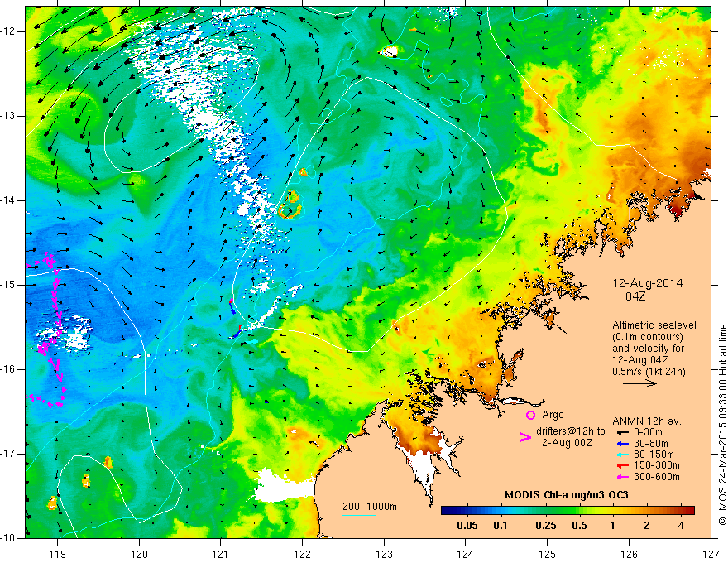Click the '300-600m' depth range label

pyautogui.click(x=657, y=477)
